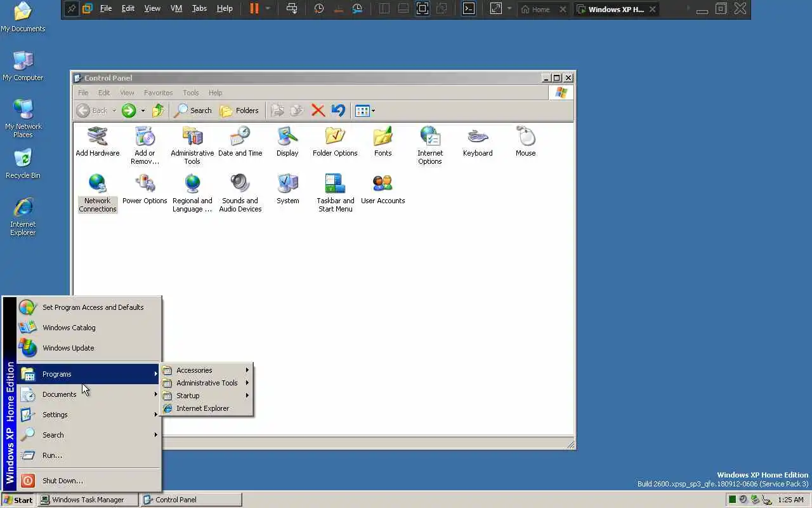This screenshot has width=812, height=508.
Task: Click Control Panel taskbar button
Action: (x=191, y=500)
